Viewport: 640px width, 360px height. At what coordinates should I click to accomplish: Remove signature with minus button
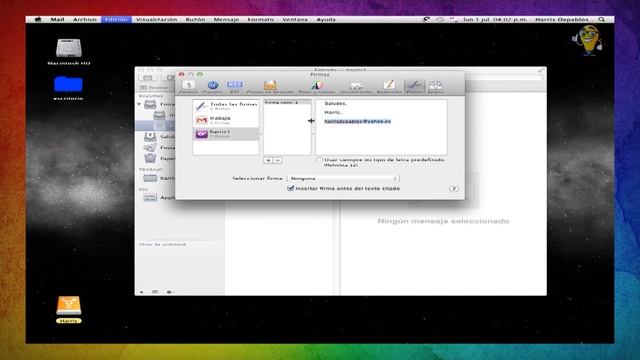tap(278, 161)
